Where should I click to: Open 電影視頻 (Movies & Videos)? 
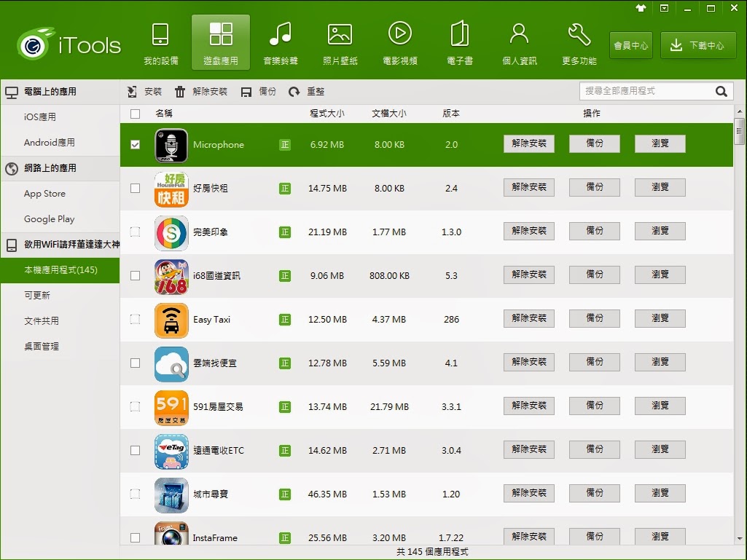pos(399,42)
